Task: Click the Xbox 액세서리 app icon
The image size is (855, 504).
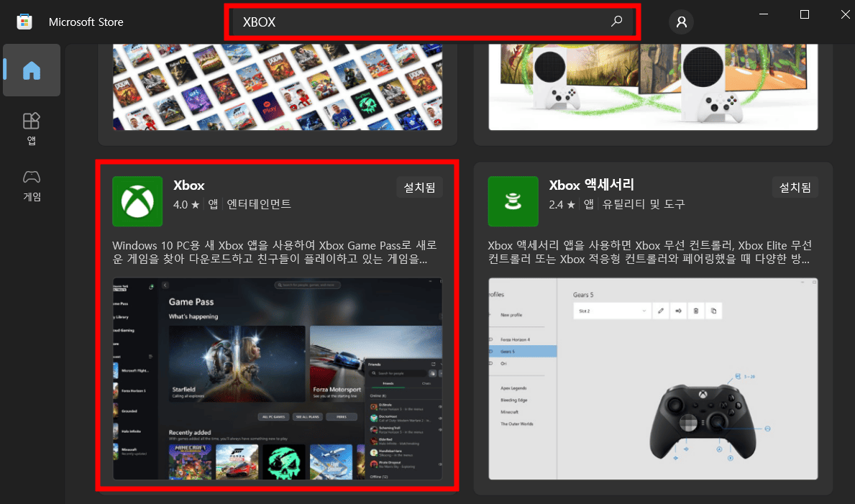Action: point(513,201)
